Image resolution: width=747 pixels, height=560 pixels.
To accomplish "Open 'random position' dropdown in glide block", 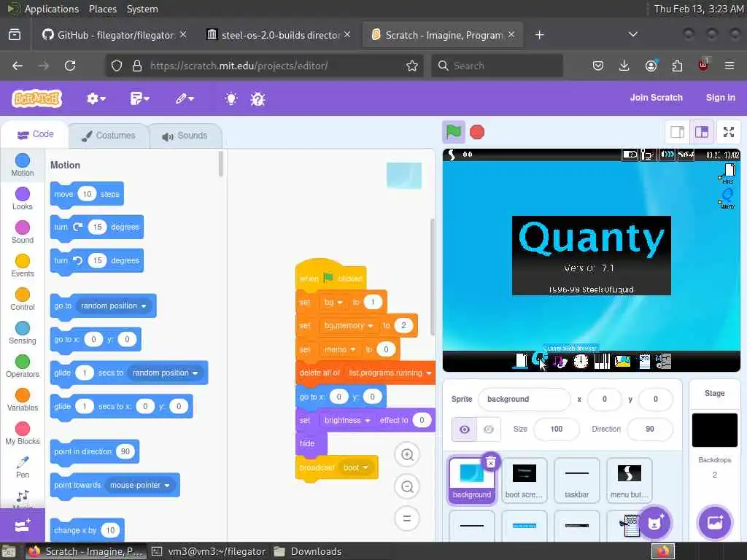I will 165,373.
